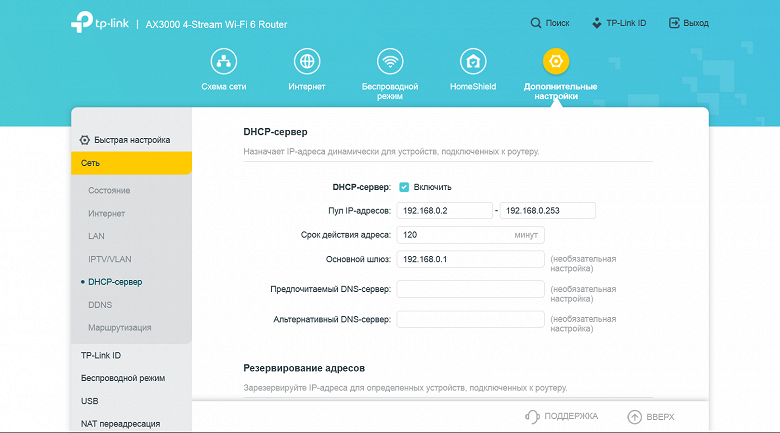The image size is (780, 433).
Task: Open the Схема сети network map icon
Action: point(224,61)
